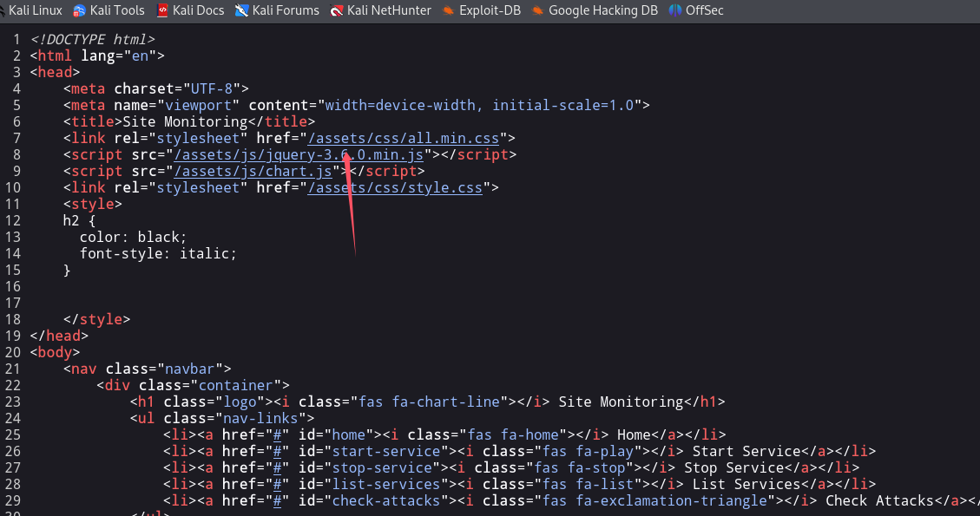Screen dimensions: 980x516
Task: Open the Kali Docs bookmark
Action: click(x=190, y=10)
